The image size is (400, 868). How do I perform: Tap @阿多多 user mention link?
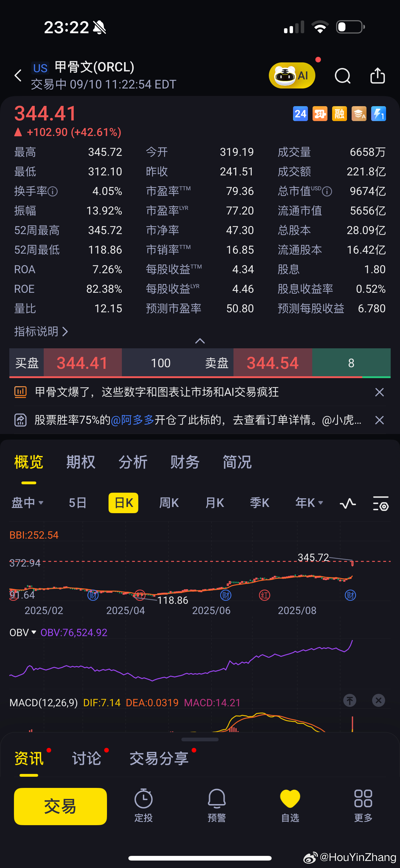tap(132, 420)
